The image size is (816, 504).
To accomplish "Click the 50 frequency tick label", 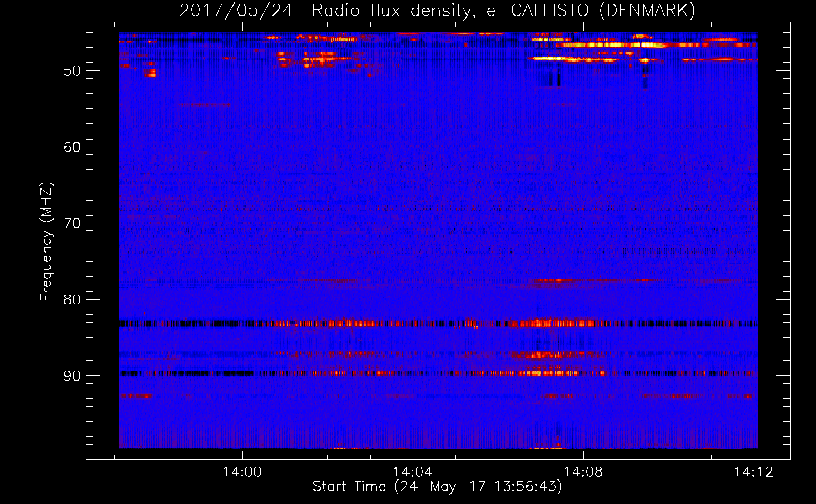I will click(72, 71).
